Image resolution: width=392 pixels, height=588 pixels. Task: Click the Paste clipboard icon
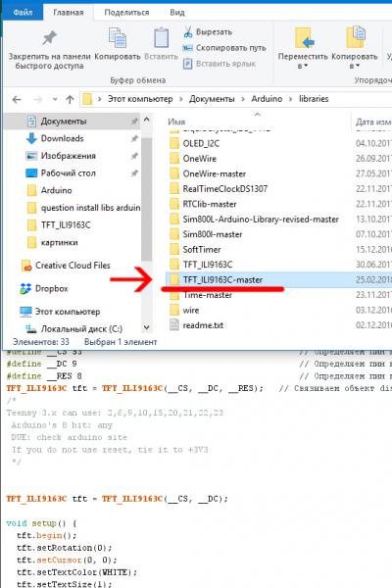point(161,38)
